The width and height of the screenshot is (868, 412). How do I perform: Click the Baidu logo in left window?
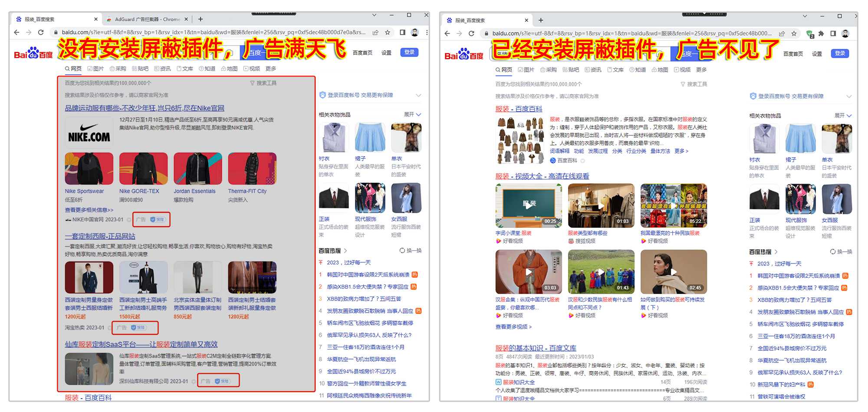click(x=33, y=53)
